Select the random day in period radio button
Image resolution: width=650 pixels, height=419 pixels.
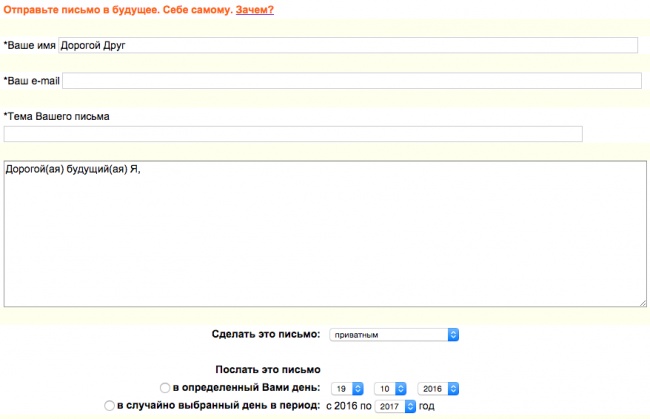110,406
